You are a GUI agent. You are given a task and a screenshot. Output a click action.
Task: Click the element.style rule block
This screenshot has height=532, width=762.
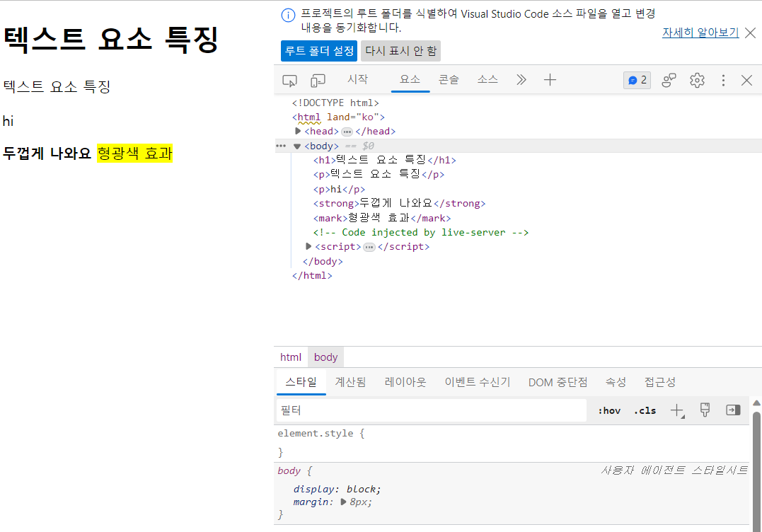pos(513,443)
